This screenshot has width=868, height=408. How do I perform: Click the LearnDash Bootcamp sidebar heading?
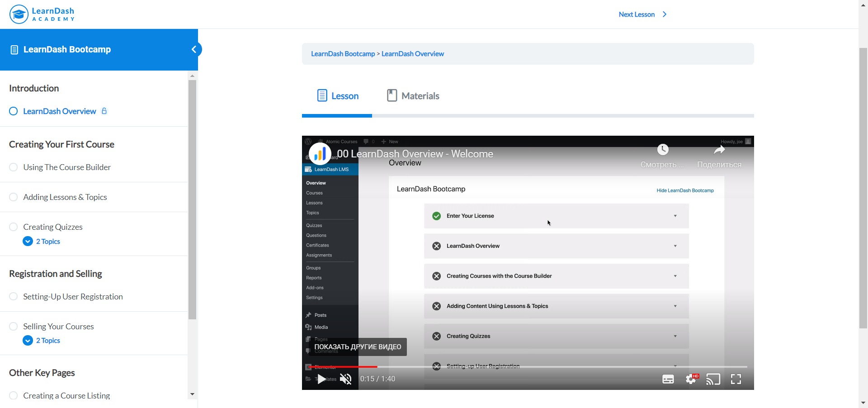[67, 50]
